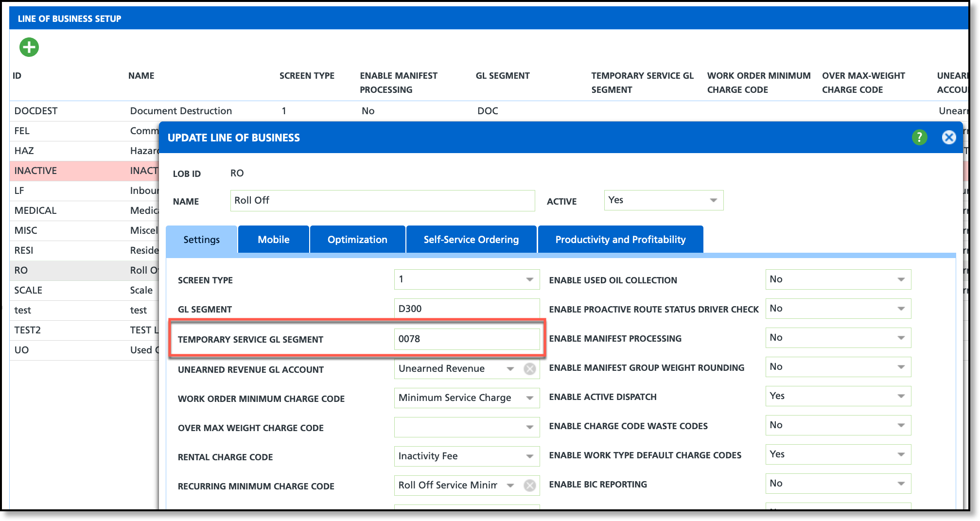Click the GL SEGMENT column header
The width and height of the screenshot is (980, 521).
503,76
